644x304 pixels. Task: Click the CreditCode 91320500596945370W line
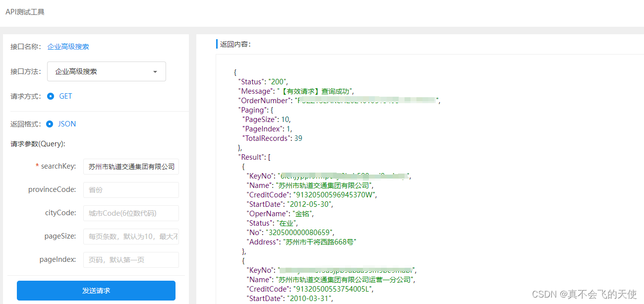[311, 195]
